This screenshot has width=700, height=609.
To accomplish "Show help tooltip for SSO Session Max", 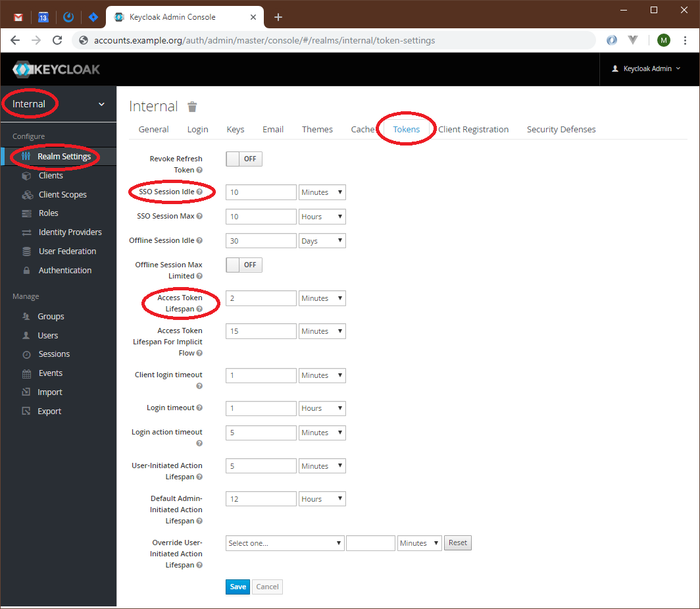I will pyautogui.click(x=199, y=216).
